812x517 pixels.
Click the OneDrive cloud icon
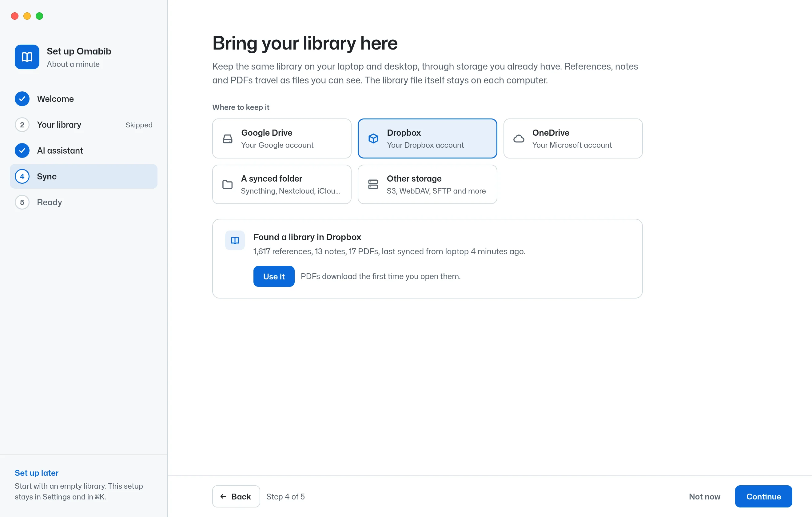point(519,139)
